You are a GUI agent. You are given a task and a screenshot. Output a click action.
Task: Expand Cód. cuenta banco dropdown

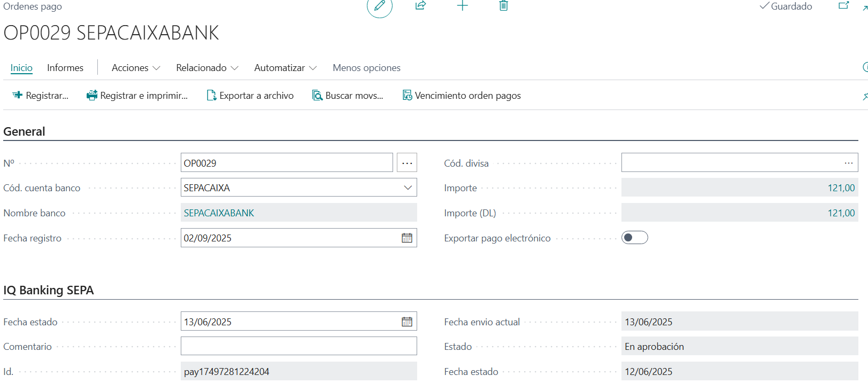408,188
